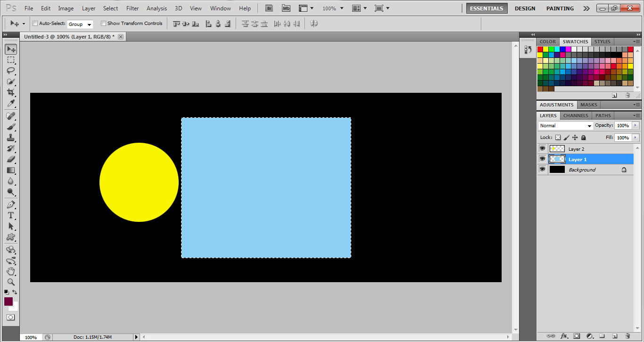Open the Opacity slider arrow
This screenshot has height=342, width=644.
(x=636, y=126)
